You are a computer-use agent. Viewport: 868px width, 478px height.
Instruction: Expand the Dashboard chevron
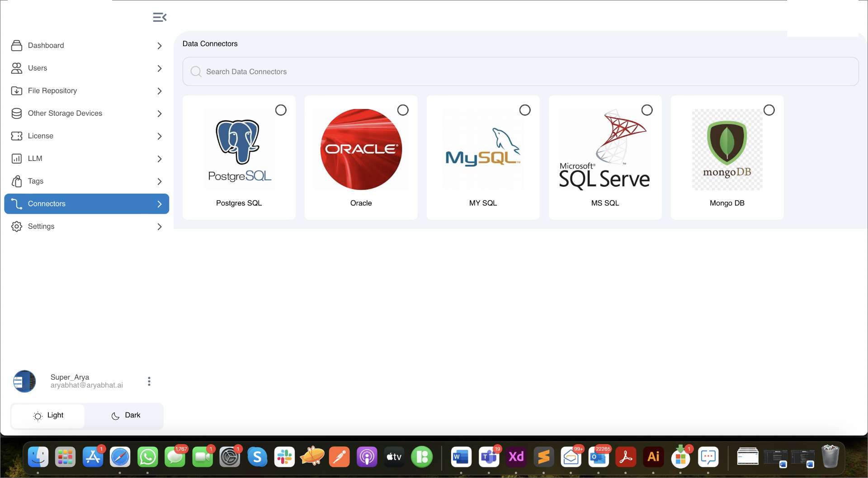tap(159, 46)
